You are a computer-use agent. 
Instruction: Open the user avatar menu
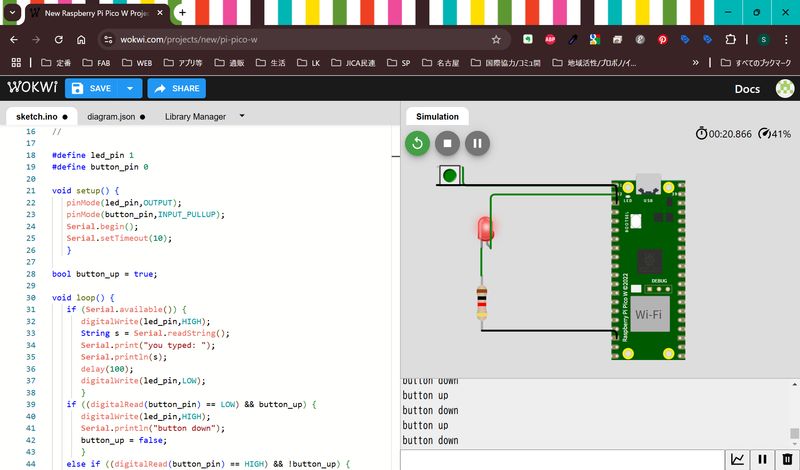[785, 88]
